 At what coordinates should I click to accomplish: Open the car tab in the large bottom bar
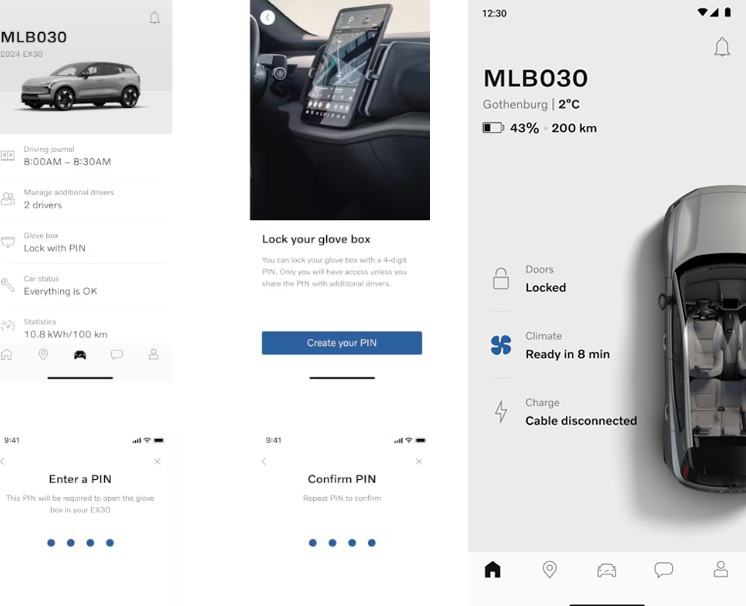point(607,569)
